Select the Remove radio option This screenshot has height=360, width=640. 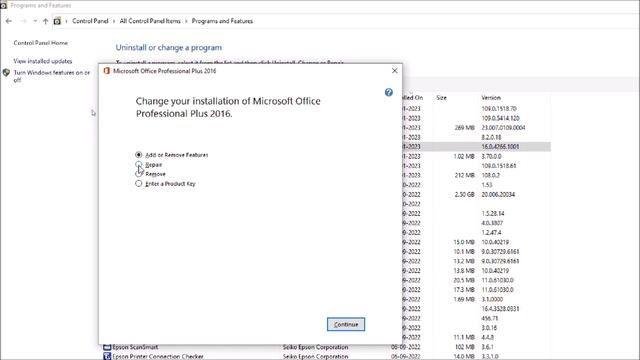[138, 174]
